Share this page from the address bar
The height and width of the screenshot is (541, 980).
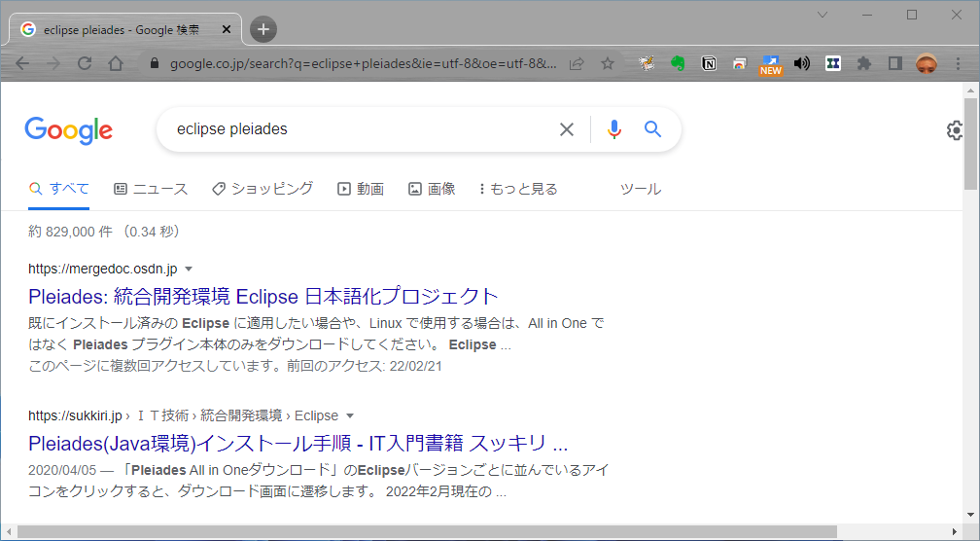click(577, 63)
